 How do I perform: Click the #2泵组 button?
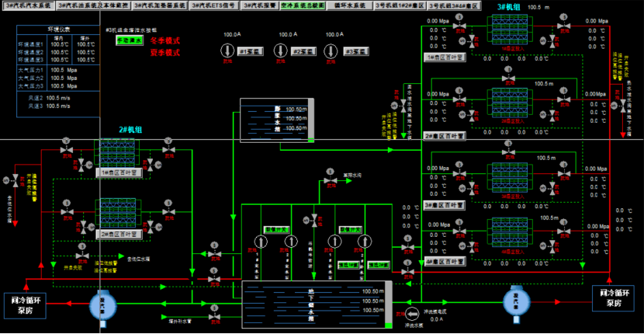tap(303, 52)
